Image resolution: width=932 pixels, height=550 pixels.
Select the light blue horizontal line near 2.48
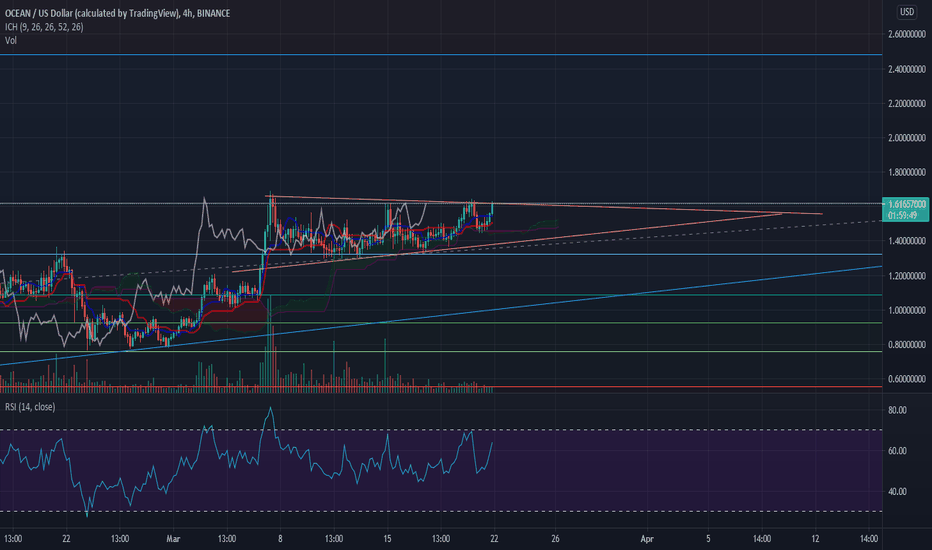click(x=441, y=55)
